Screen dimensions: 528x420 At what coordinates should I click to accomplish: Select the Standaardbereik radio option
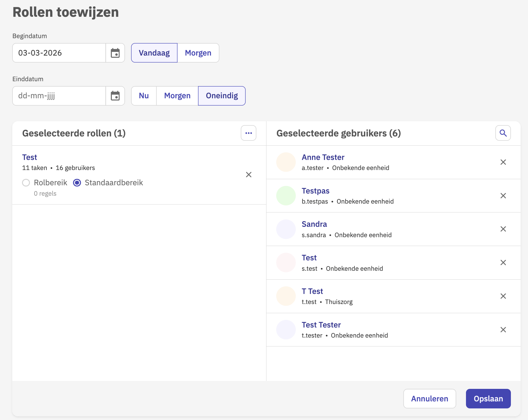pyautogui.click(x=77, y=183)
